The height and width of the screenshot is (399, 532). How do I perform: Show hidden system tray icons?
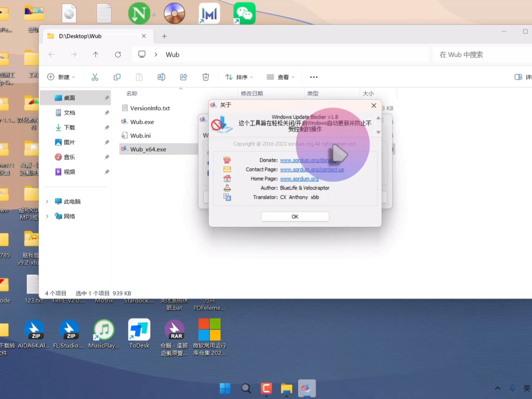coord(498,388)
